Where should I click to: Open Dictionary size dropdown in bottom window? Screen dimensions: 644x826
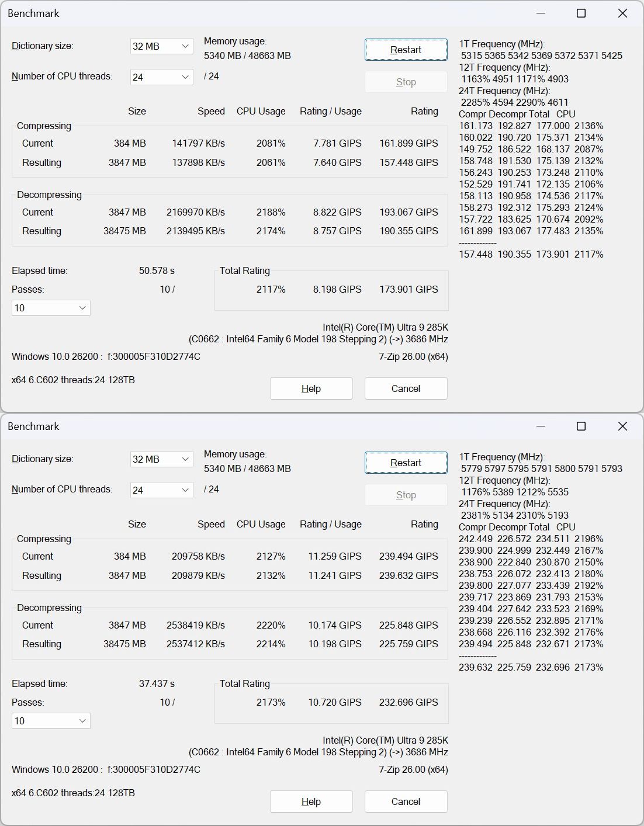pos(161,459)
